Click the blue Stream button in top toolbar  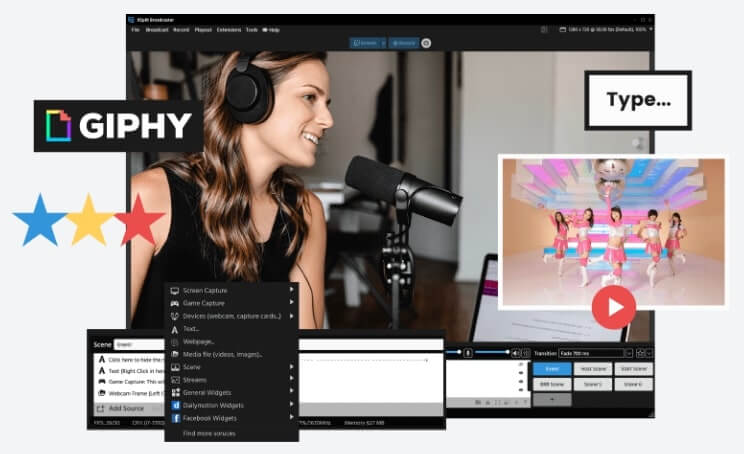click(365, 43)
